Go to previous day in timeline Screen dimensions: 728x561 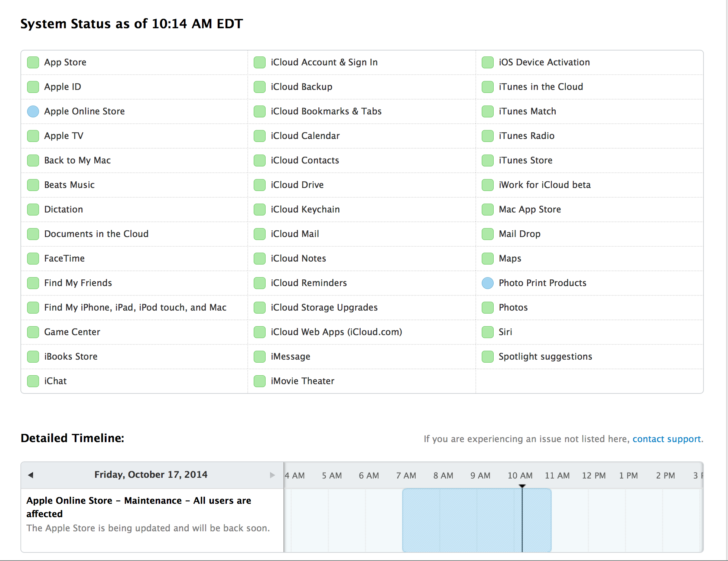tap(31, 475)
